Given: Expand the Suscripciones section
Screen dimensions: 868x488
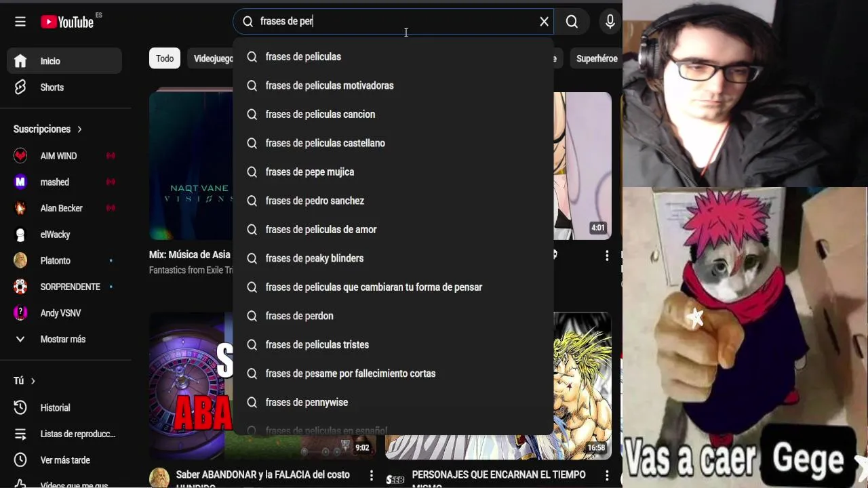Looking at the screenshot, I should 47,129.
